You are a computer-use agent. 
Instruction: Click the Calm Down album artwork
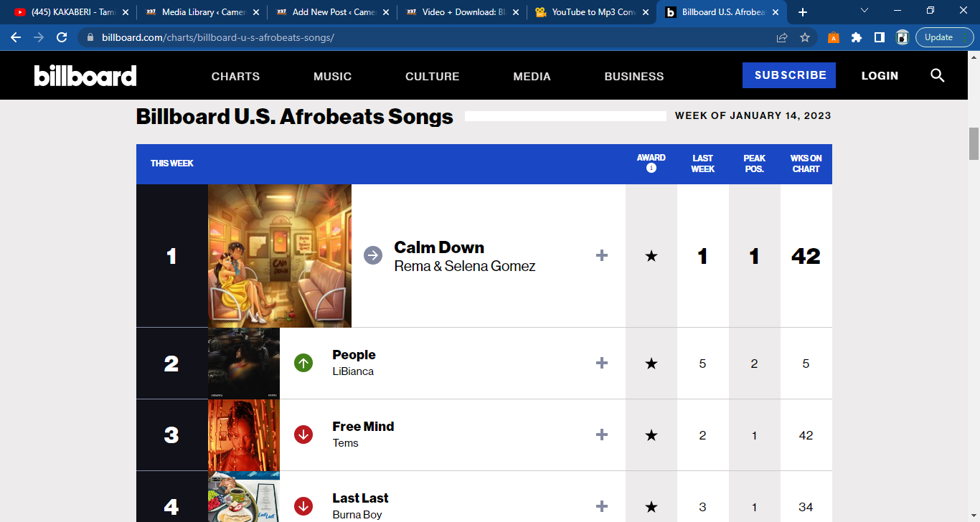(280, 255)
